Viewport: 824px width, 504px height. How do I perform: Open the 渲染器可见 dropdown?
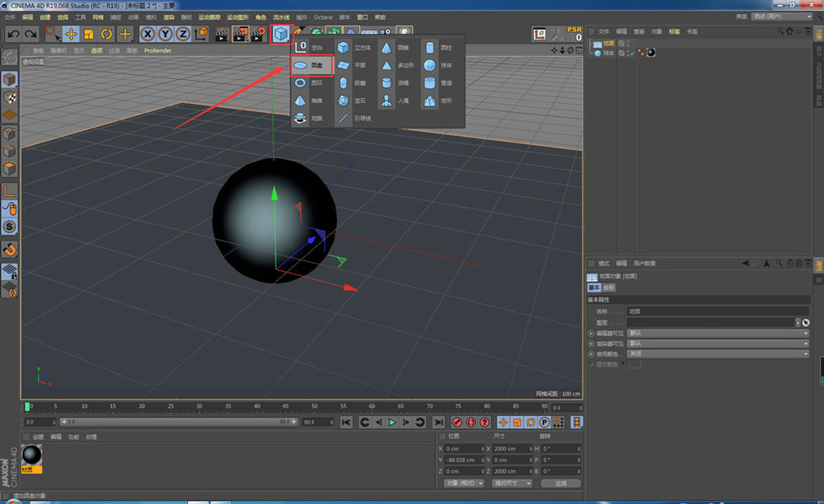718,343
